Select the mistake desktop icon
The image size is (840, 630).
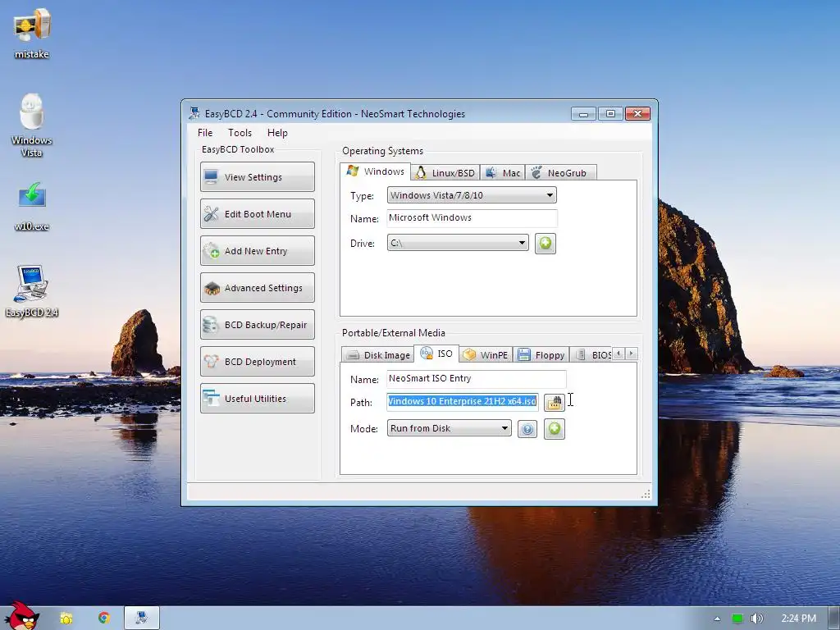click(x=32, y=34)
